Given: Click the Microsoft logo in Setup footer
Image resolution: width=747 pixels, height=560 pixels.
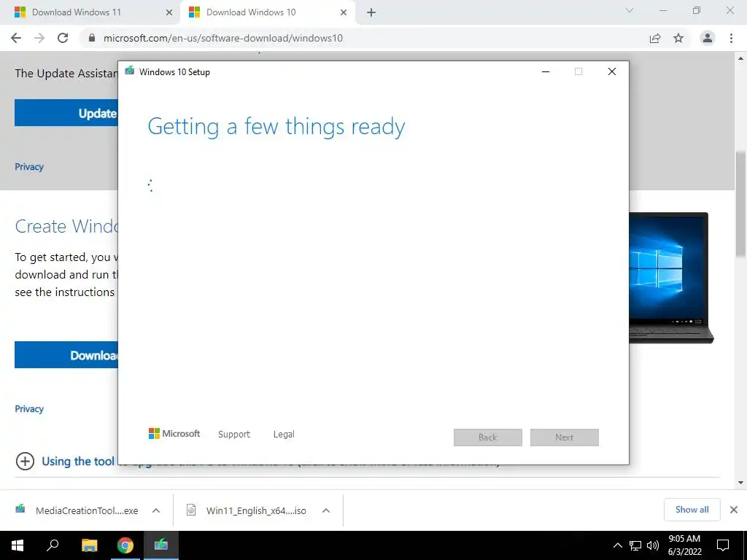Looking at the screenshot, I should tap(174, 434).
